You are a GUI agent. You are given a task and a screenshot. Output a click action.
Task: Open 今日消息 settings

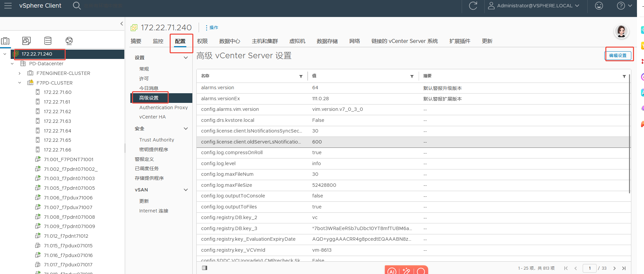[149, 88]
